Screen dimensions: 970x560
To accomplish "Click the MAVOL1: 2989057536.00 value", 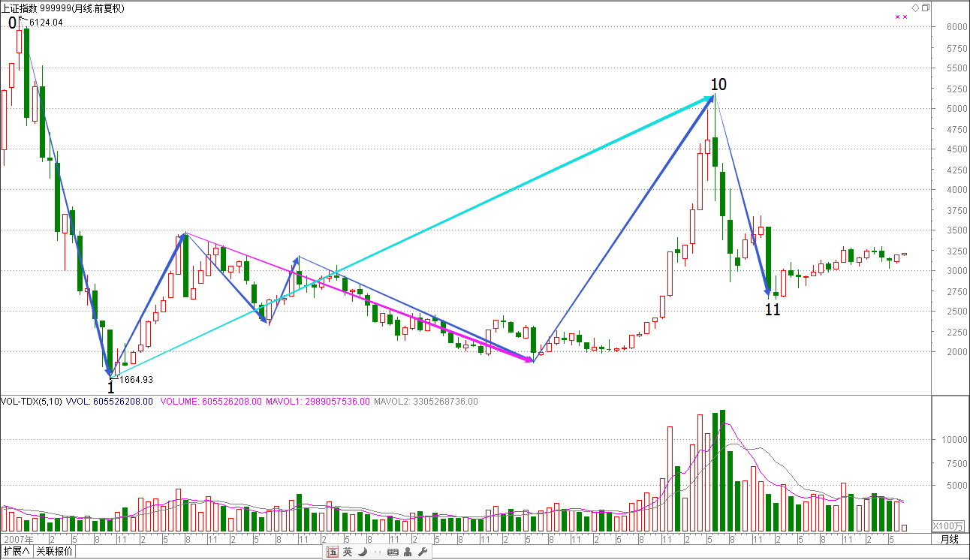I will pyautogui.click(x=318, y=402).
